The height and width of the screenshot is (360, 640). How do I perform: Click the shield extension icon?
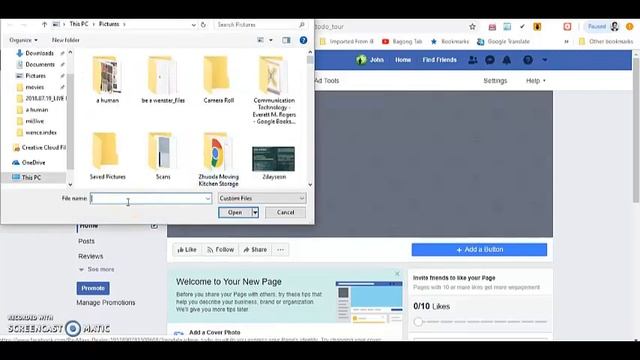point(537,27)
